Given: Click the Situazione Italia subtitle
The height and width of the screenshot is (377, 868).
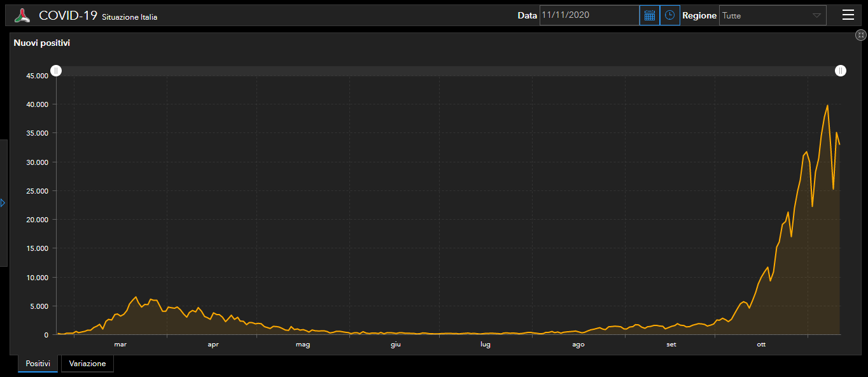Looking at the screenshot, I should 129,17.
